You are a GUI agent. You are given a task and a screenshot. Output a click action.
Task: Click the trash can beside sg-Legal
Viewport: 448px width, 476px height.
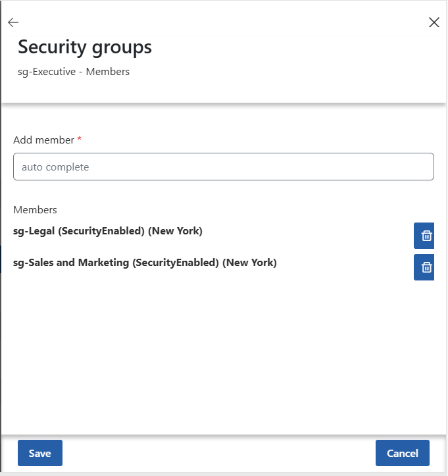click(x=426, y=236)
